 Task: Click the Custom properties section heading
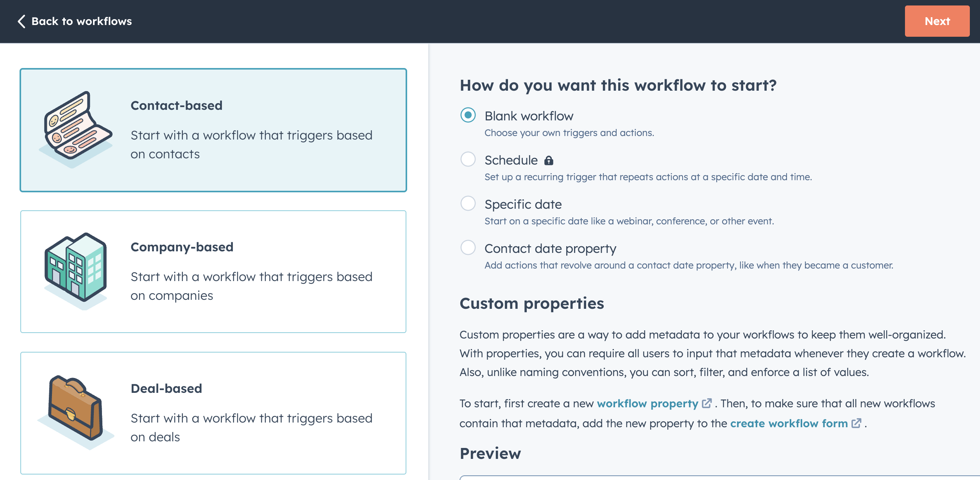tap(532, 304)
